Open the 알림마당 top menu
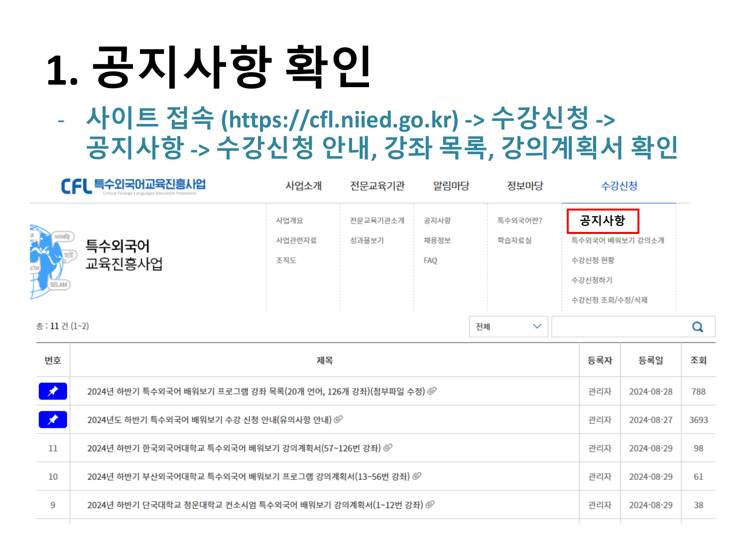 coord(451,186)
